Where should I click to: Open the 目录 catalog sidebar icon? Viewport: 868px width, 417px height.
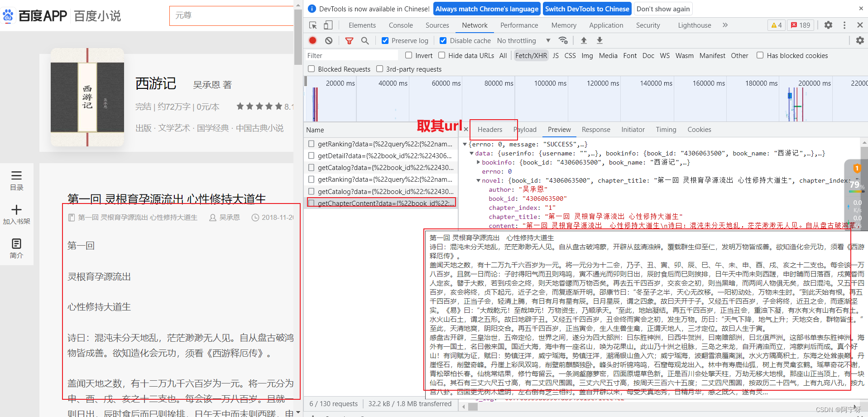coord(17,180)
